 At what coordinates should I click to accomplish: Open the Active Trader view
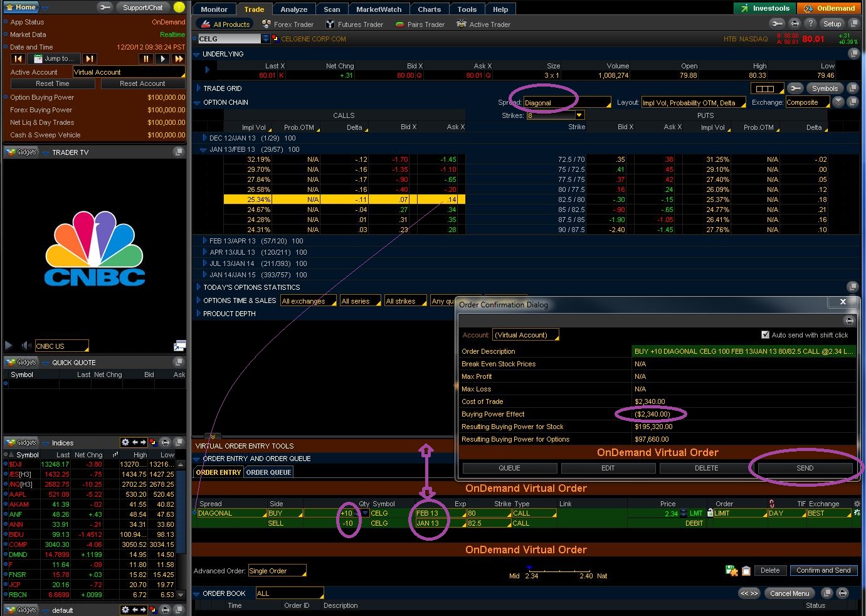click(x=483, y=24)
